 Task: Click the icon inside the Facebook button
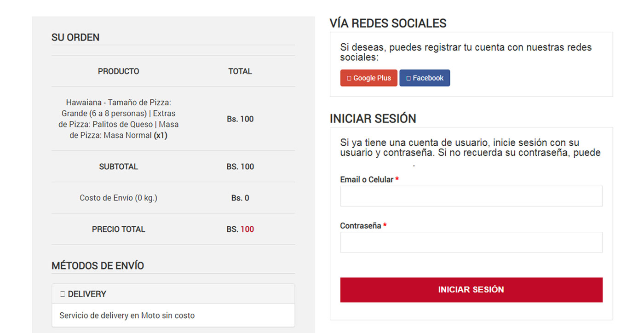408,78
